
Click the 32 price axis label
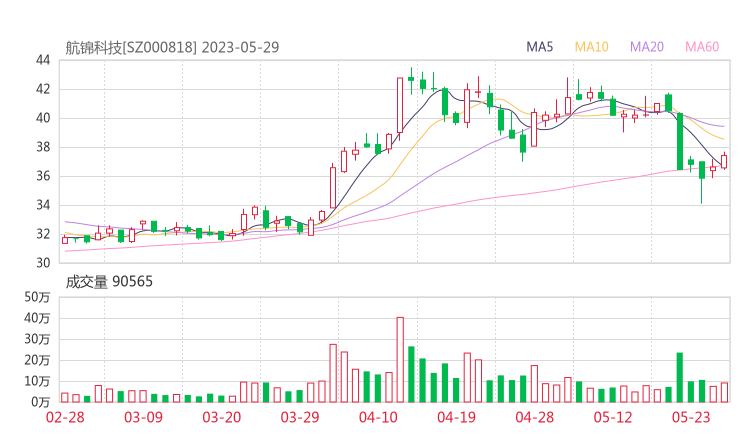pos(43,234)
